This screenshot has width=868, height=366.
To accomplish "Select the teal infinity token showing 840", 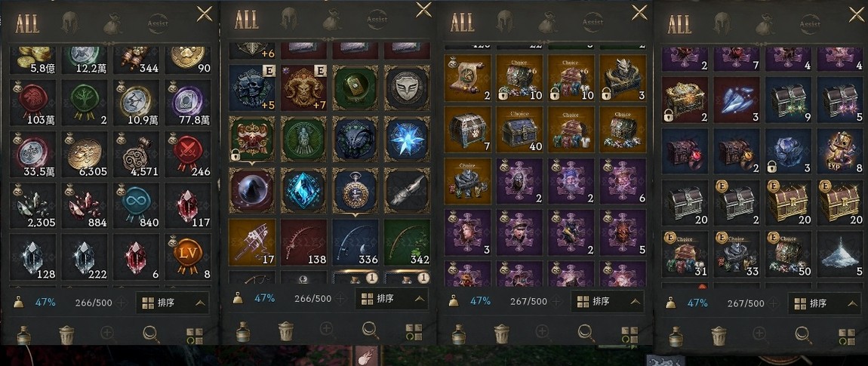I will [136, 205].
